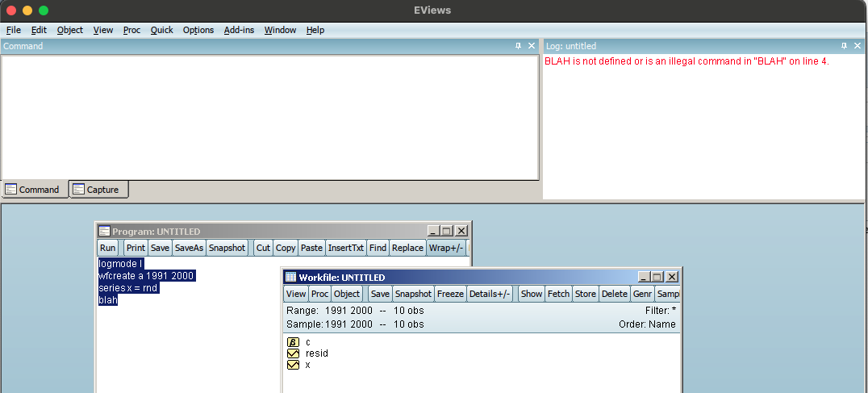Minimize the Workfile: UNTITLED window
Viewport: 868px width, 393px height.
tap(644, 277)
